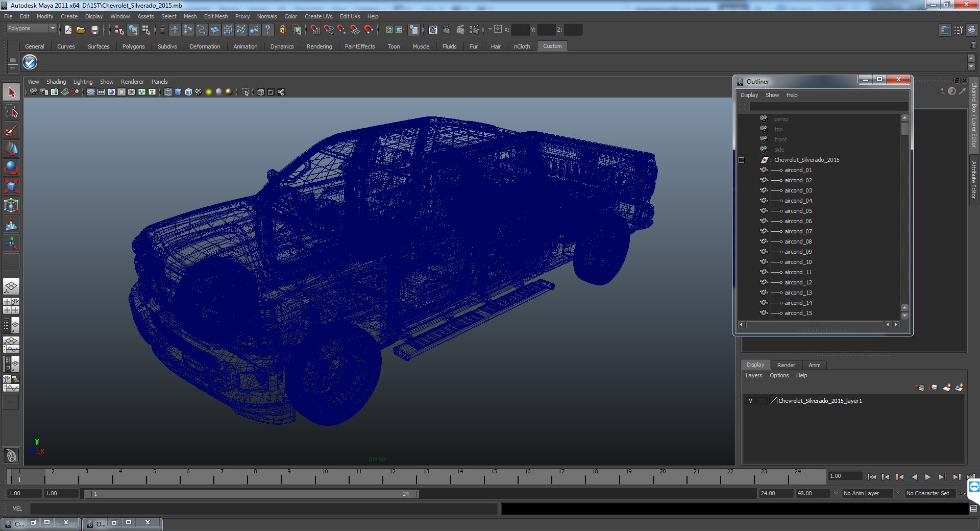Image resolution: width=980 pixels, height=531 pixels.
Task: Toggle select by object type mode
Action: (x=133, y=30)
